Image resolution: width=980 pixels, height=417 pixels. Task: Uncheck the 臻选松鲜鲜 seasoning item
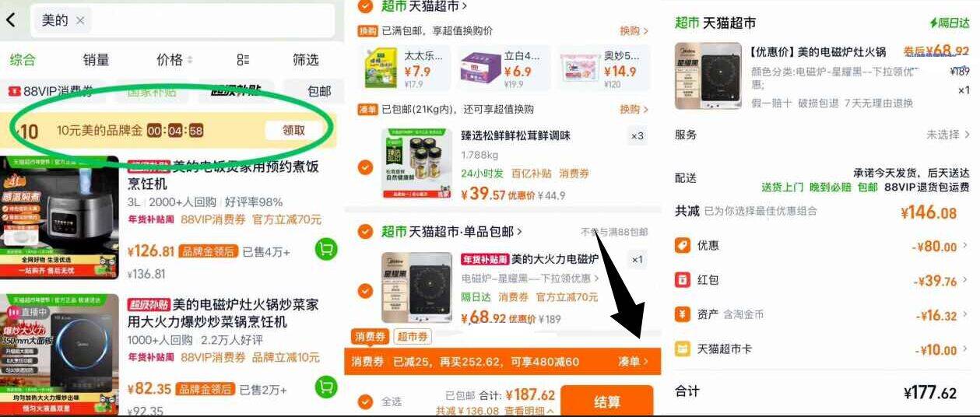click(x=364, y=166)
